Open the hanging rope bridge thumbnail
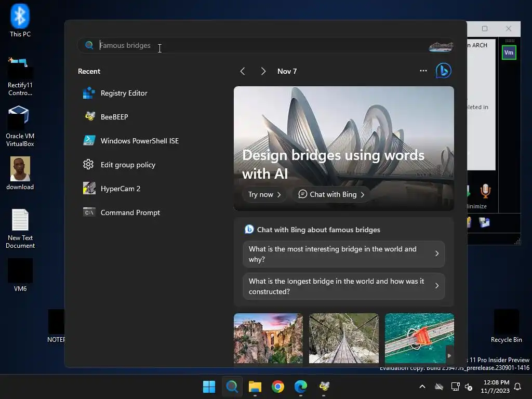 [344, 338]
